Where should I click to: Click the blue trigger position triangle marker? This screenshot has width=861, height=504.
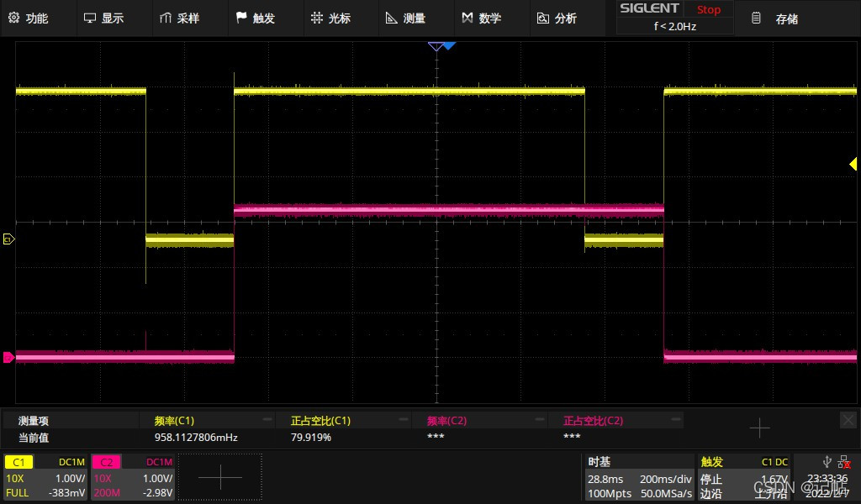tap(450, 46)
